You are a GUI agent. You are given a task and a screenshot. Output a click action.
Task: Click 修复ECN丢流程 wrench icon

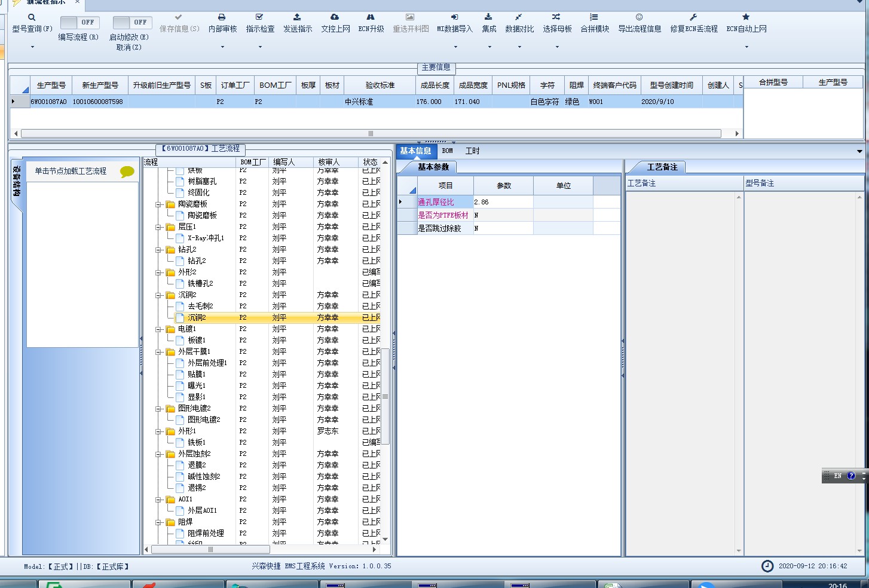coord(693,17)
